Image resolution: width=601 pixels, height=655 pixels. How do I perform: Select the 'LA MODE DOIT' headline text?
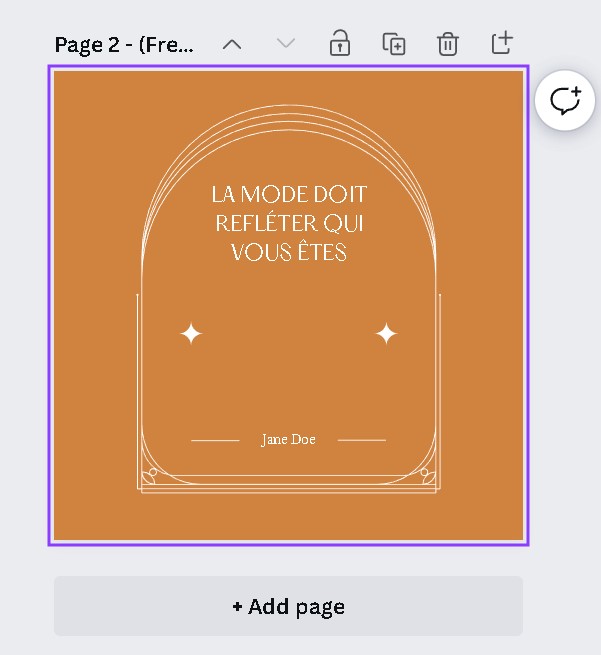[x=289, y=195]
